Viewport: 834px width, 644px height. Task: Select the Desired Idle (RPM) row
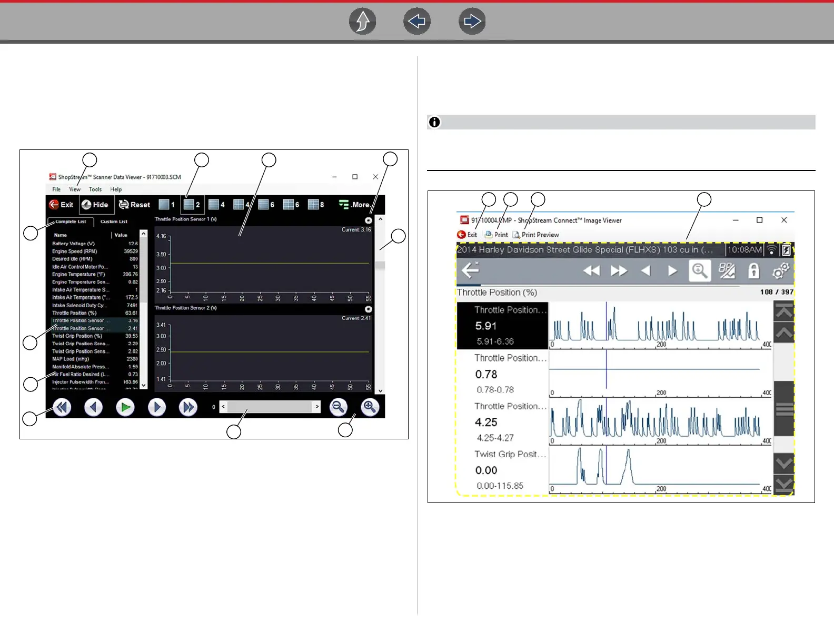pos(95,259)
